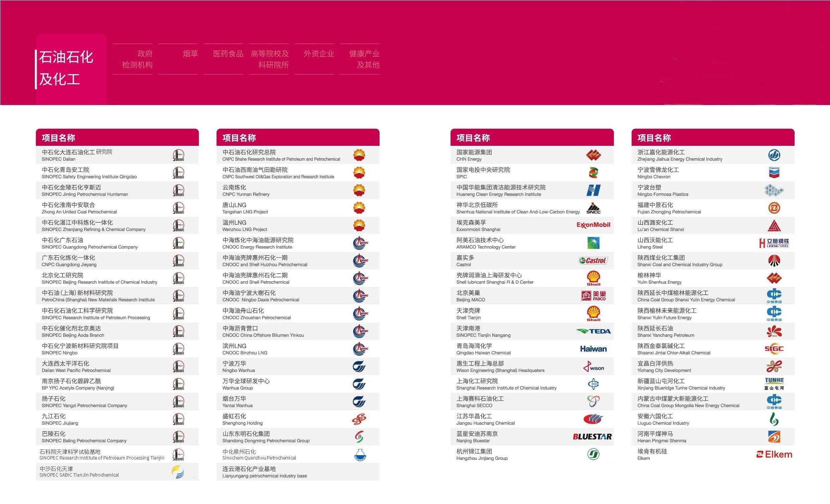The image size is (830, 504).
Task: Click the Zhejiang Jiahua Energy logo
Action: 774,155
